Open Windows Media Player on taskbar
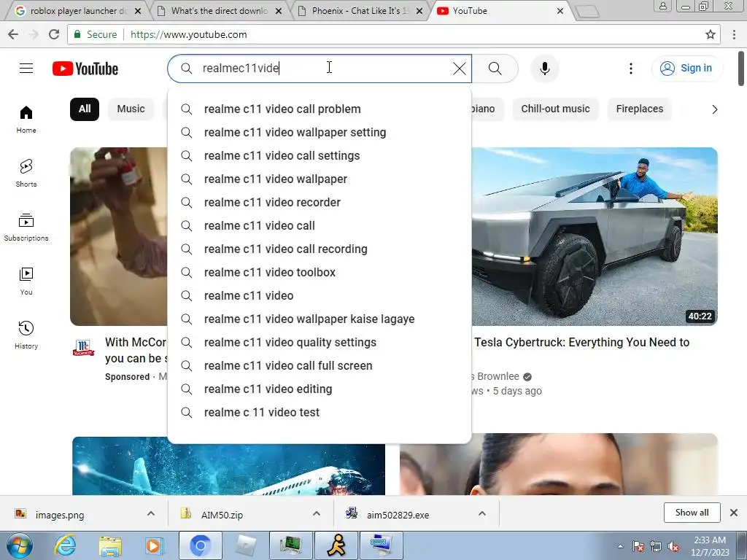Screen dimensions: 747x560 click(154, 545)
